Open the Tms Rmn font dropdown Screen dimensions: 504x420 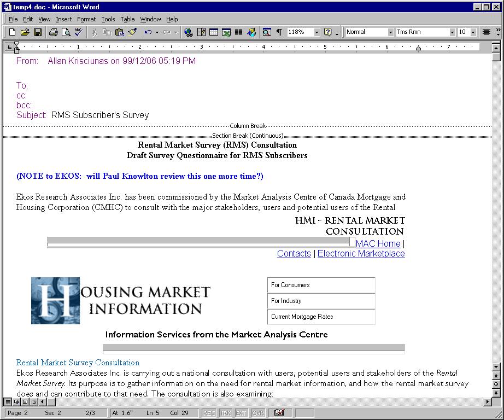452,32
